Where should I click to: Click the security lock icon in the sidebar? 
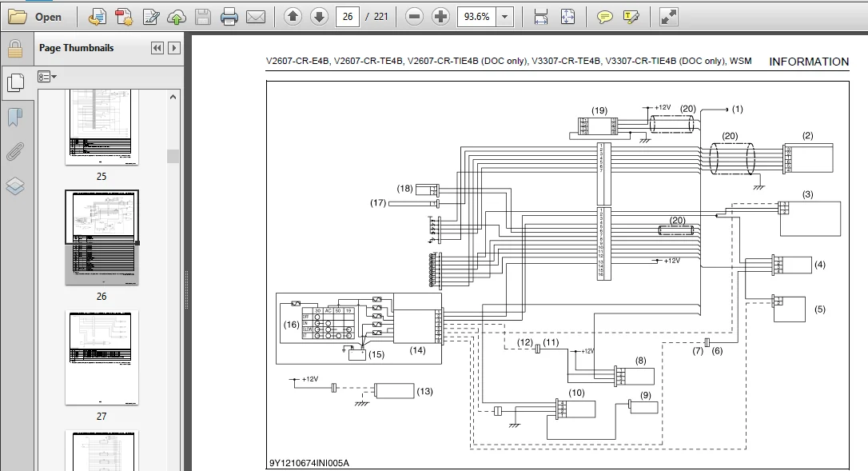pos(15,49)
